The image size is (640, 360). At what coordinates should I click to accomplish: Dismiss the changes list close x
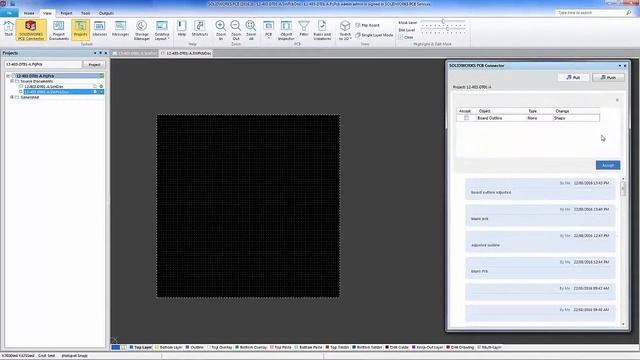pyautogui.click(x=617, y=100)
